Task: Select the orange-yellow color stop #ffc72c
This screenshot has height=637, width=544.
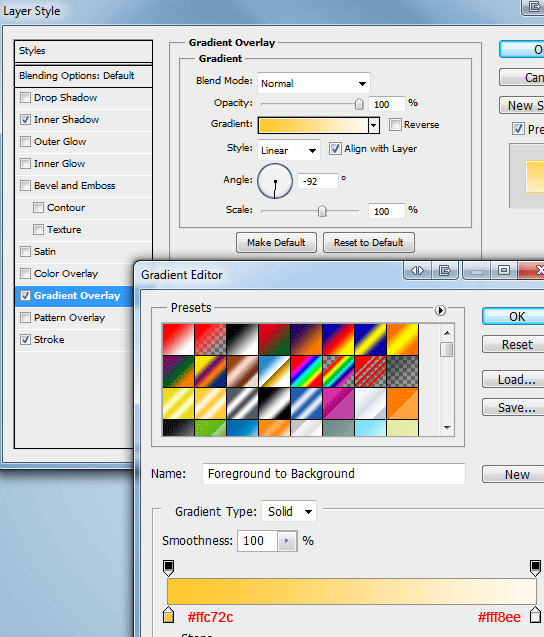Action: (x=169, y=615)
